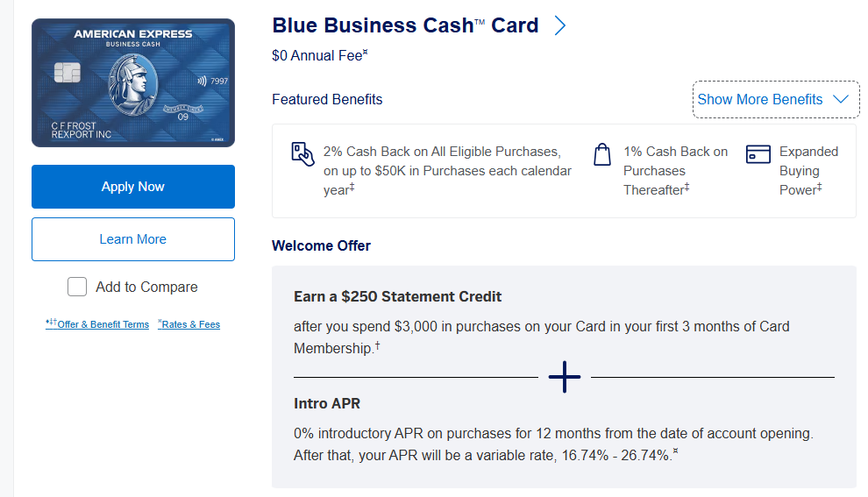
Task: Open the Rates & Fees link
Action: [x=190, y=324]
